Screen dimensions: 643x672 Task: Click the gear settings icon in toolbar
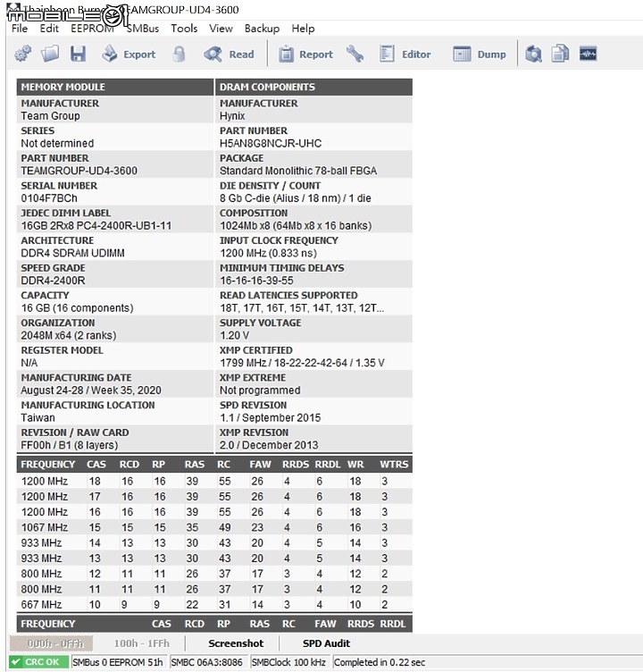[22, 54]
